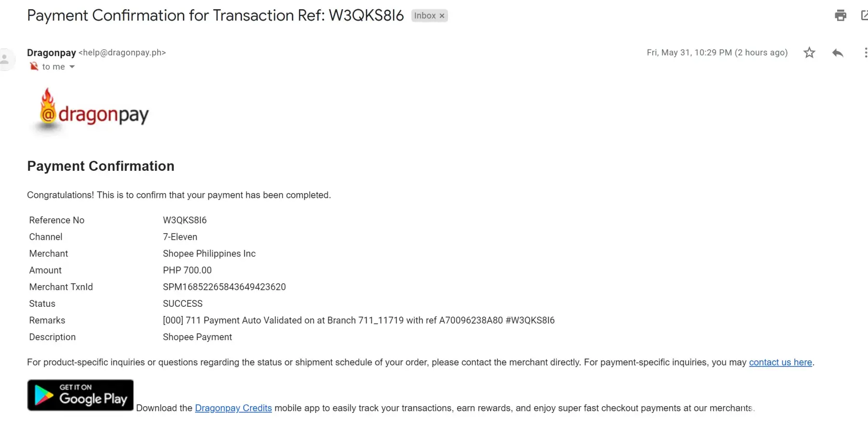
Task: Click the dragonpay flame logo
Action: click(x=48, y=110)
